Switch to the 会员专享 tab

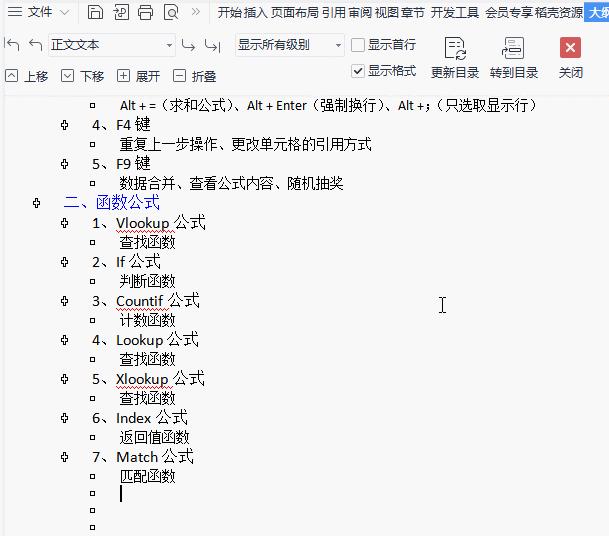coord(509,12)
